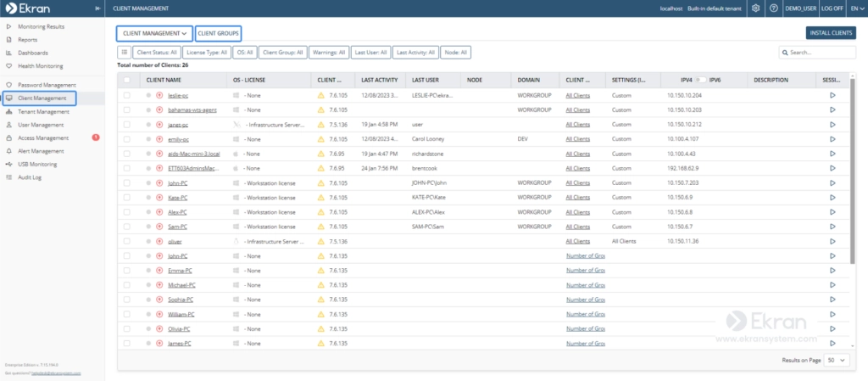Open USB Monitoring in sidebar
Image resolution: width=868 pixels, height=381 pixels.
[x=37, y=165]
